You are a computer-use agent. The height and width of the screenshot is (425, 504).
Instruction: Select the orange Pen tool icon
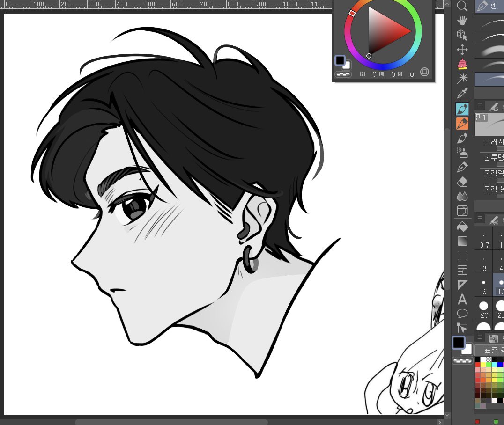(462, 124)
